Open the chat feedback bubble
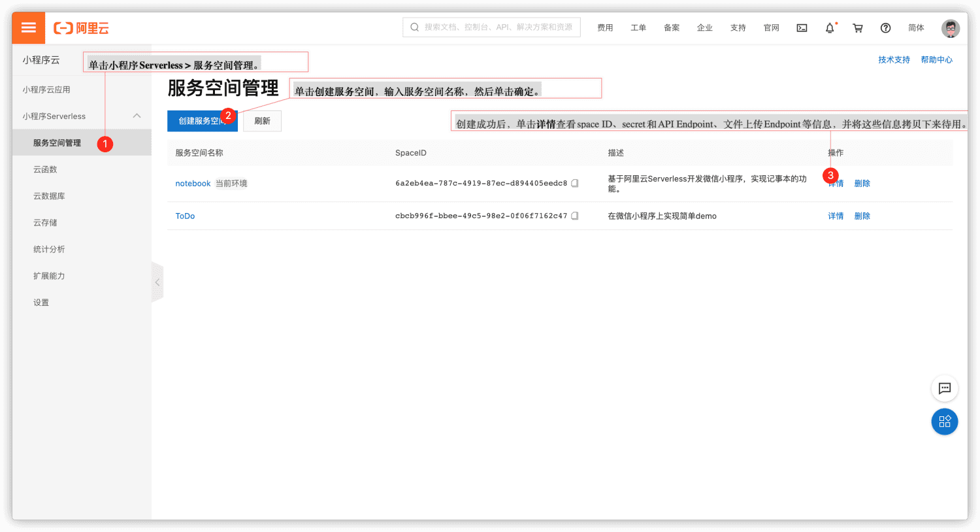 click(945, 388)
